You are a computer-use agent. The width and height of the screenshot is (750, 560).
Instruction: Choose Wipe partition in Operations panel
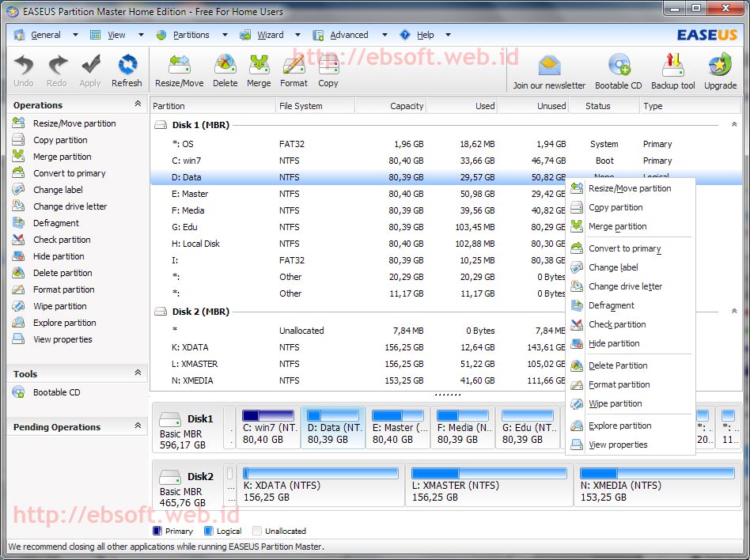[49, 306]
